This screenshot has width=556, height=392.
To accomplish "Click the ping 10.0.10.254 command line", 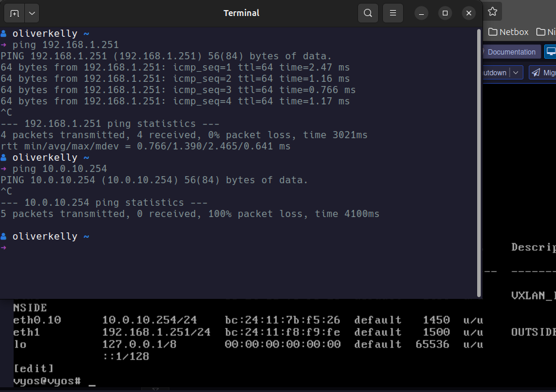I will [x=59, y=169].
